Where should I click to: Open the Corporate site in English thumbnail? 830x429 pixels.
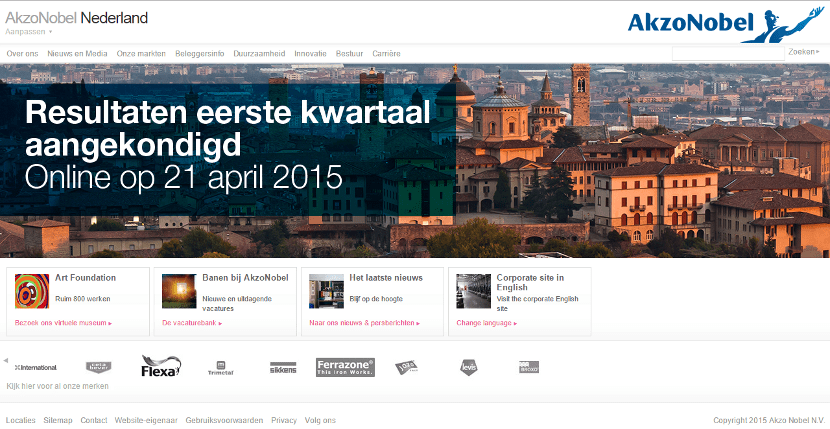[473, 291]
